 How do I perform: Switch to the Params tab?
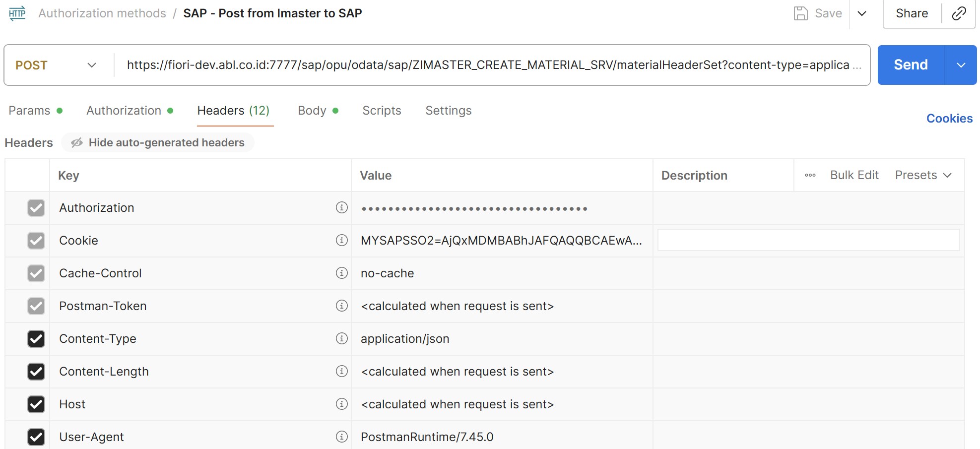pyautogui.click(x=36, y=111)
